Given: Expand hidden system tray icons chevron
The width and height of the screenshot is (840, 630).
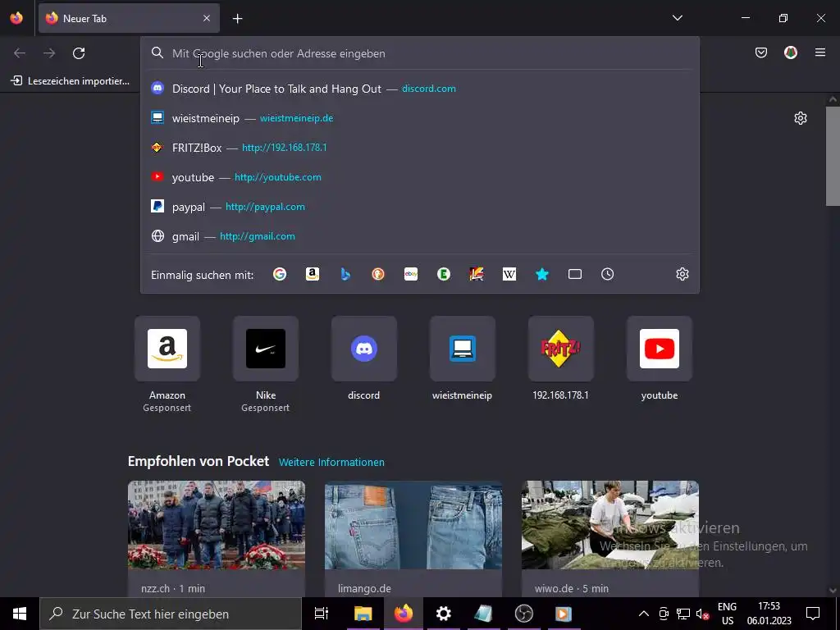Looking at the screenshot, I should [644, 614].
